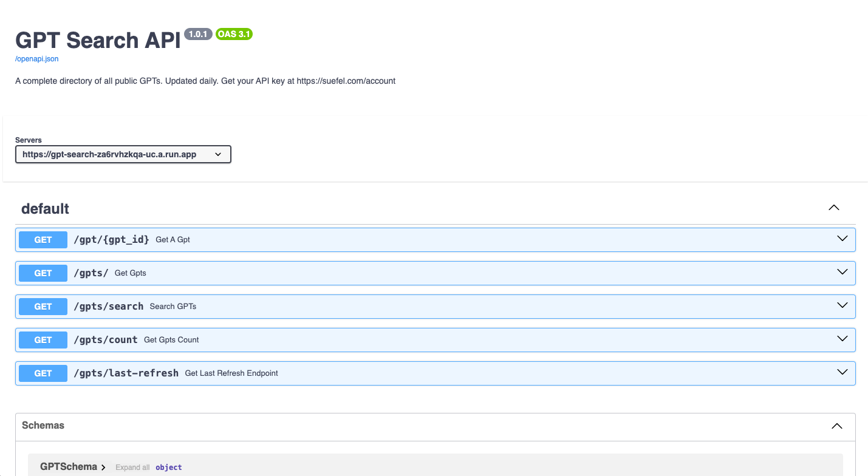Click the /gpts/search path text
Image resolution: width=868 pixels, height=476 pixels.
pos(109,306)
